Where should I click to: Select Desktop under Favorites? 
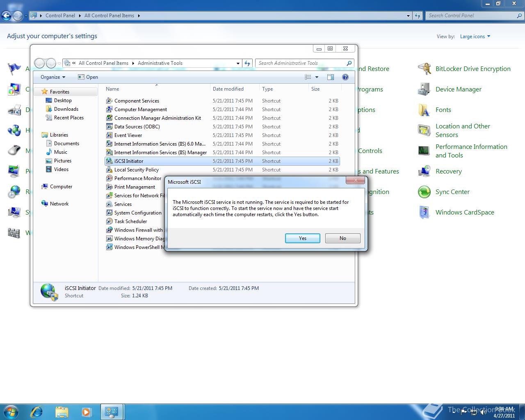click(63, 100)
